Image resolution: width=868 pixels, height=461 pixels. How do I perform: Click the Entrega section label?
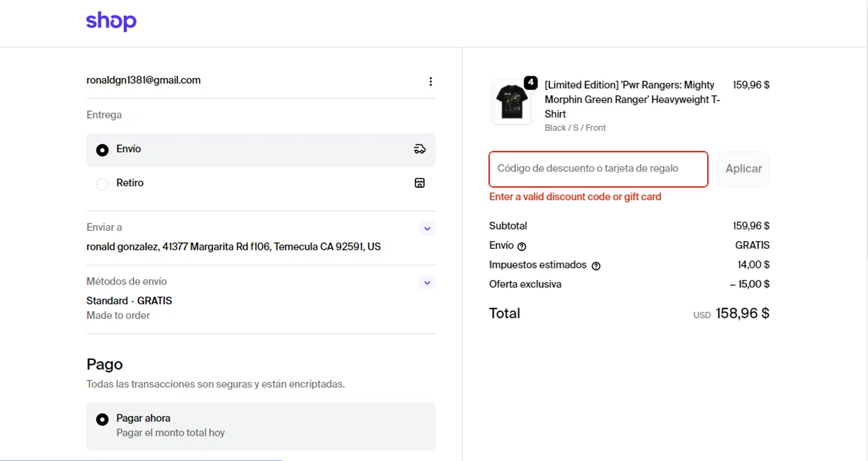104,115
